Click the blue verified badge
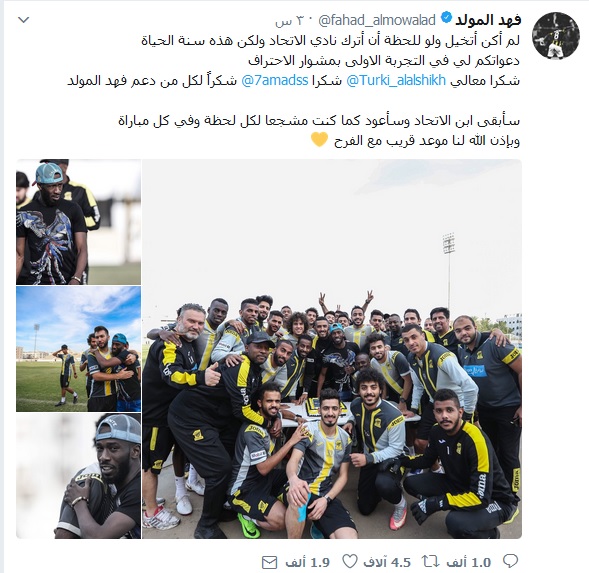 [446, 19]
